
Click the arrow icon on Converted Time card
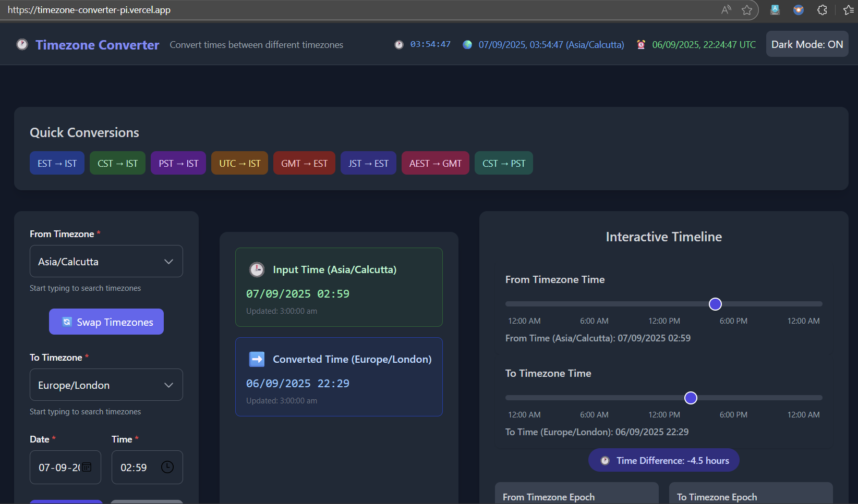257,359
